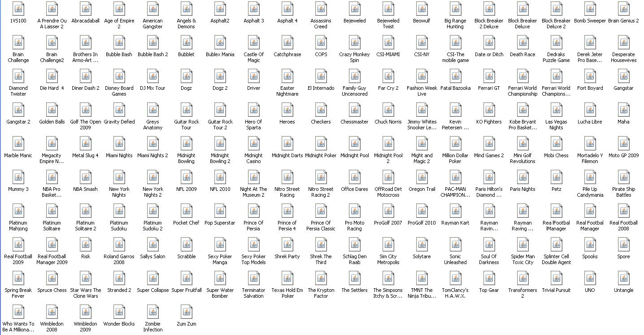The image size is (644, 335).
Task: Click the 1VS100 file icon
Action: 18,9
